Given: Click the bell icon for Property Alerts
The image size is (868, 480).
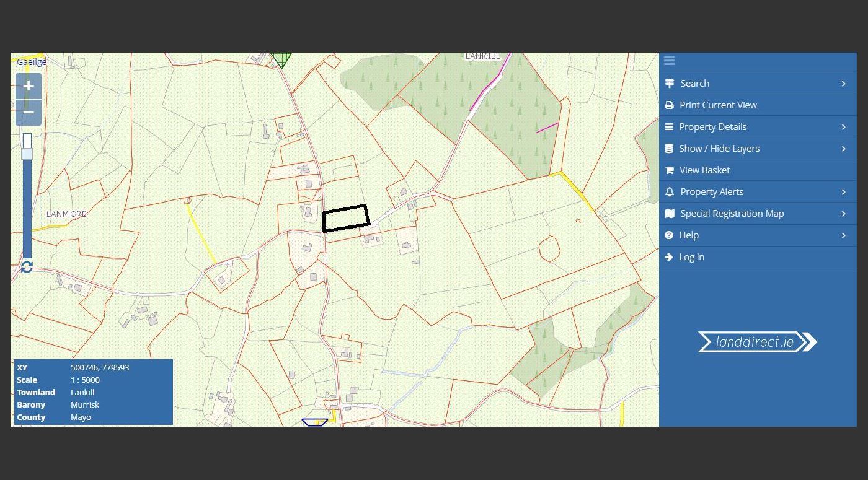Looking at the screenshot, I should 669,192.
